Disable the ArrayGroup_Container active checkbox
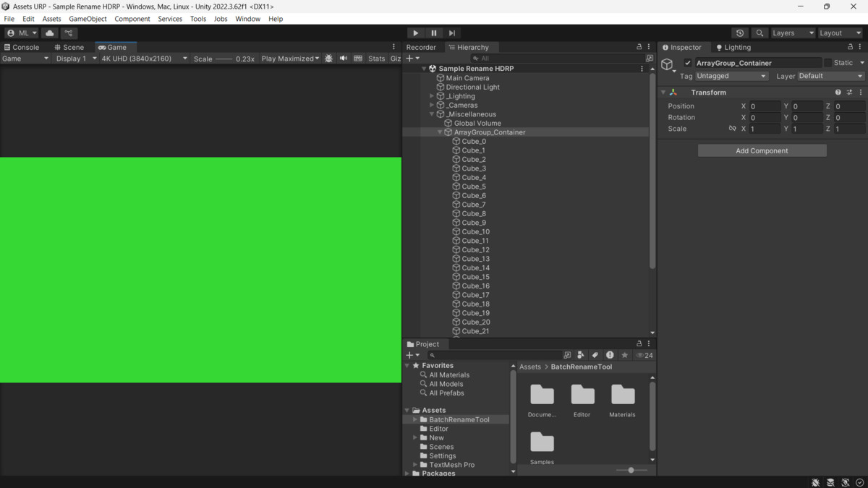868x488 pixels. point(687,62)
